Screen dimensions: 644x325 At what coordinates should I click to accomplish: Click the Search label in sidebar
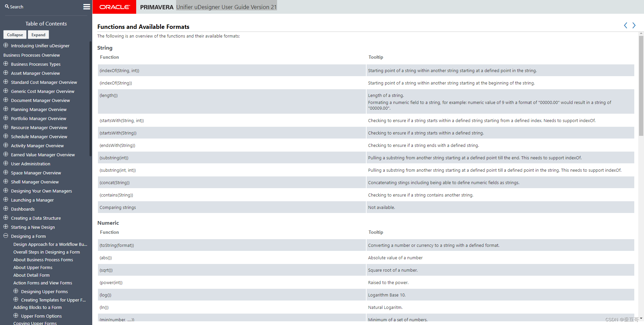click(16, 7)
